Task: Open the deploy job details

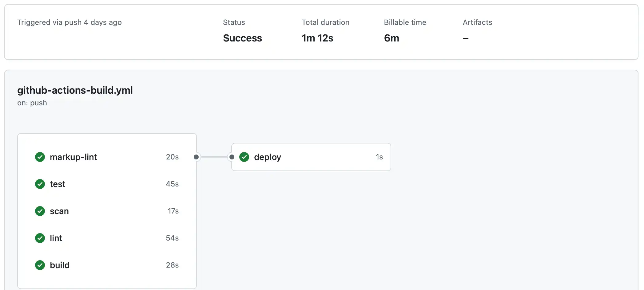Action: click(267, 157)
